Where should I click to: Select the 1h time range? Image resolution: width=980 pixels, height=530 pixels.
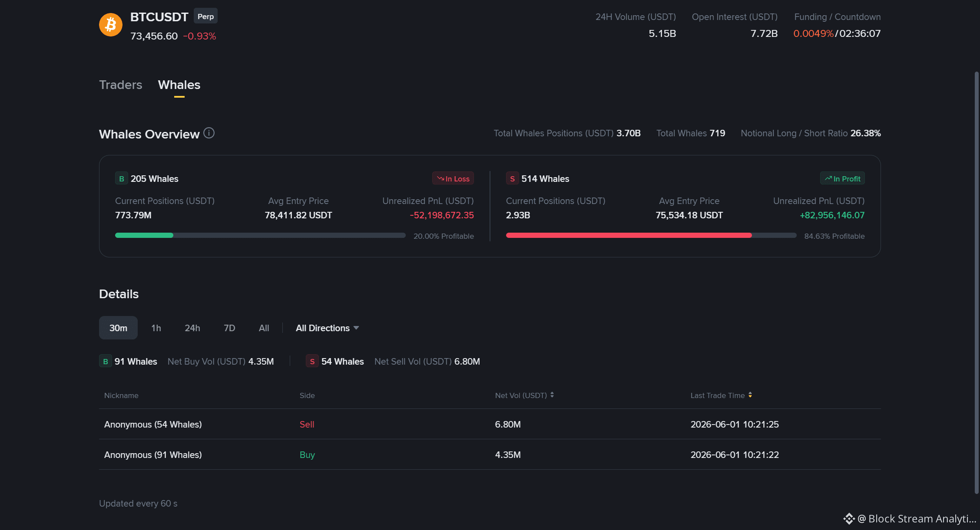156,328
